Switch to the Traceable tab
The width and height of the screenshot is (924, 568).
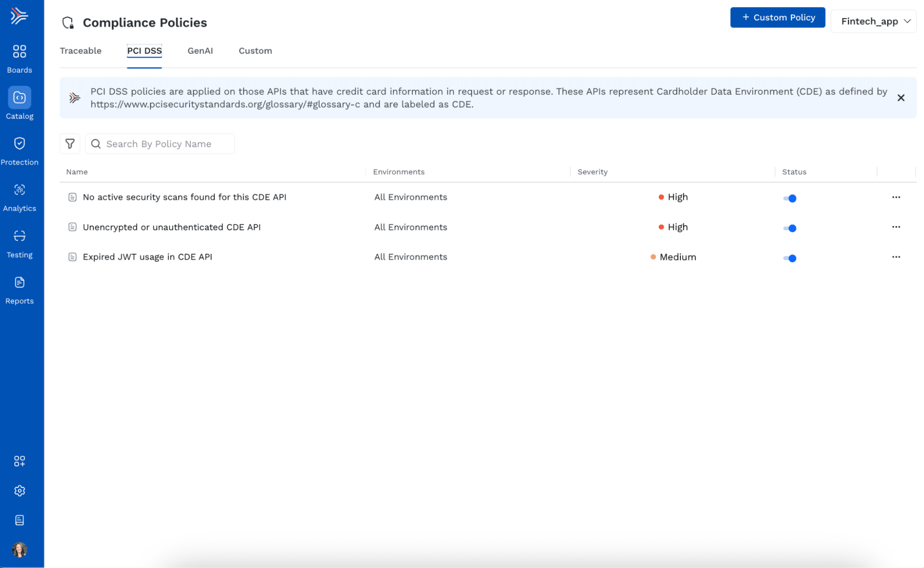pyautogui.click(x=80, y=51)
